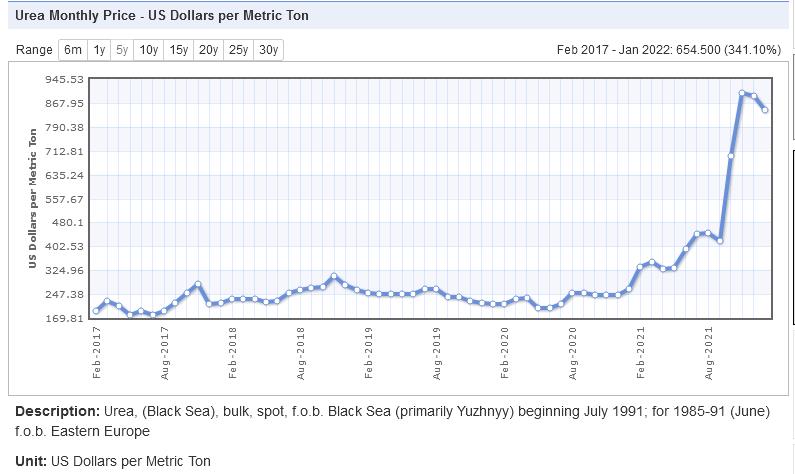
Task: Choose the 25y range option
Action: pos(238,50)
